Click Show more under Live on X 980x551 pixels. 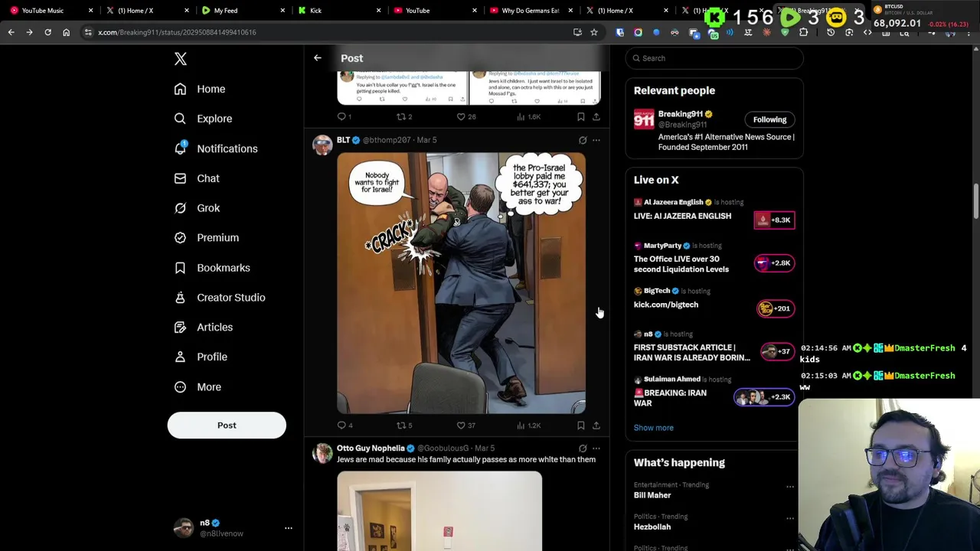tap(653, 428)
